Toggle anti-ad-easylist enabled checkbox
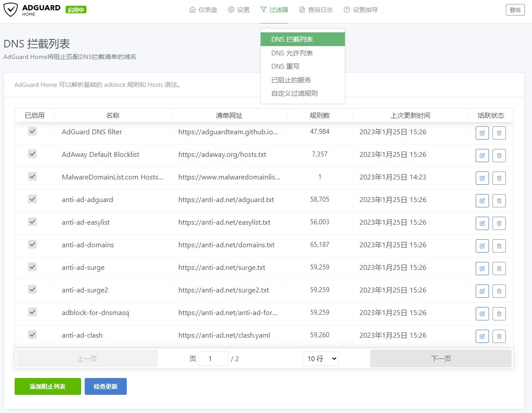The image size is (532, 413). (x=32, y=222)
